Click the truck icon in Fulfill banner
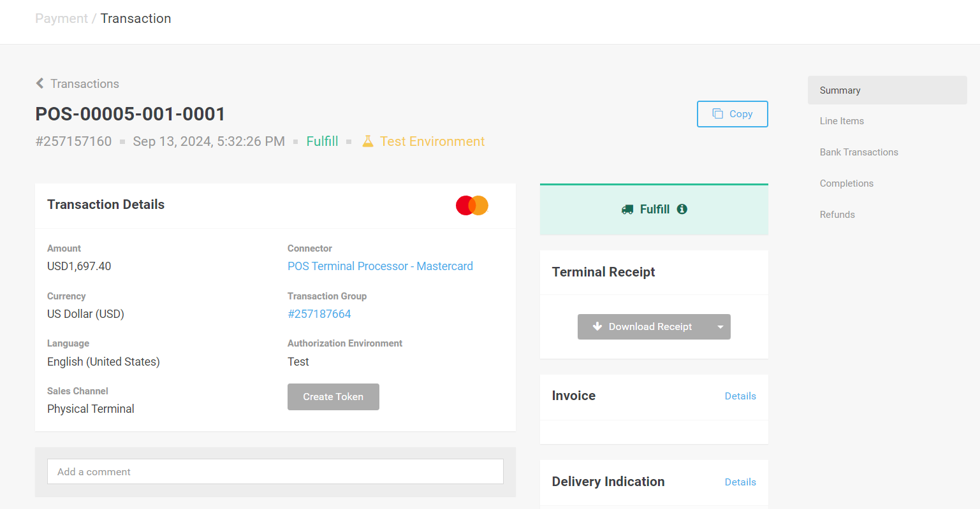Viewport: 980px width, 509px height. (627, 210)
